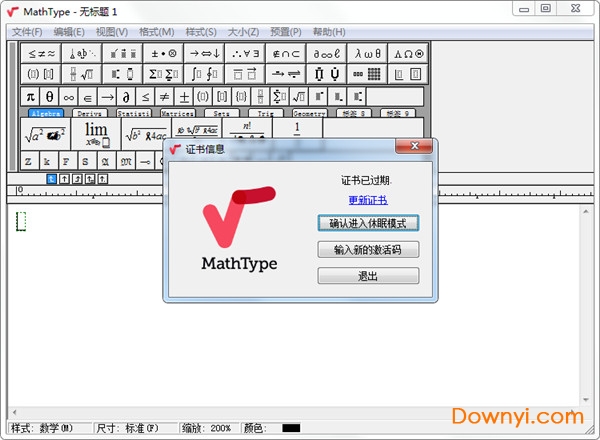Open the fence templates palette

pyautogui.click(x=41, y=74)
